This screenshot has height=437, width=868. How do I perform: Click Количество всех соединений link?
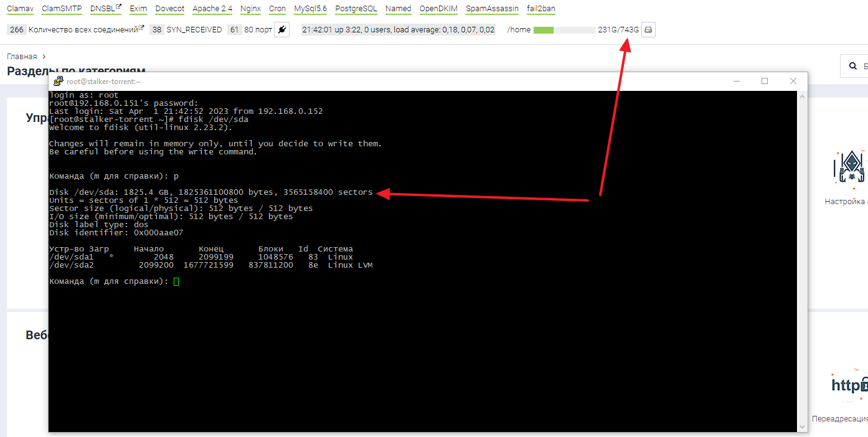tap(83, 29)
